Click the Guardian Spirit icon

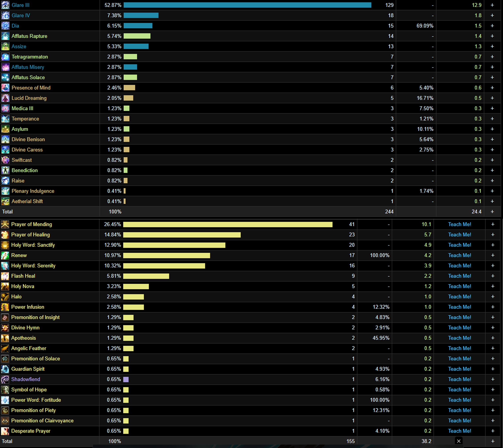5,369
